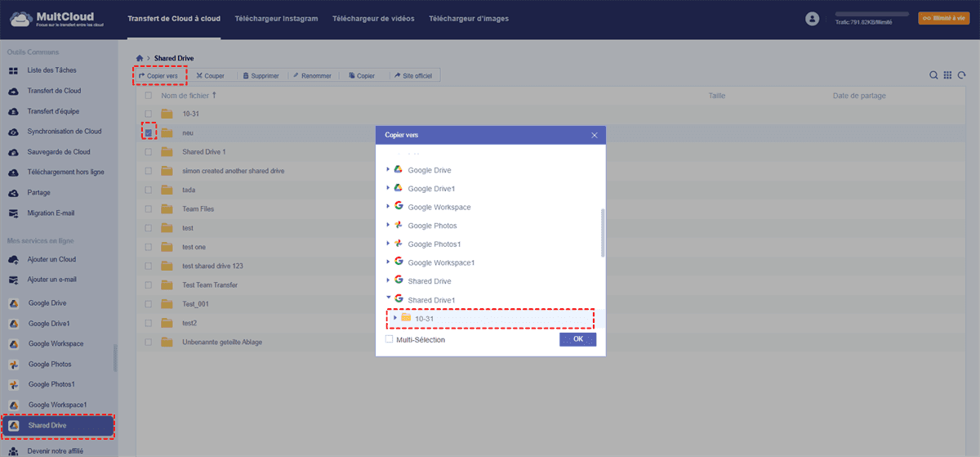Open Transfert de Cloud à cloud tab

tap(175, 18)
